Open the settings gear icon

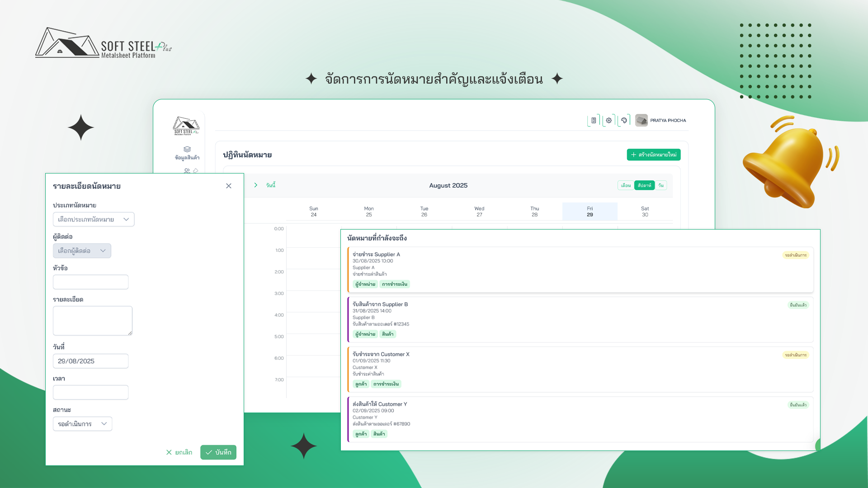click(609, 121)
